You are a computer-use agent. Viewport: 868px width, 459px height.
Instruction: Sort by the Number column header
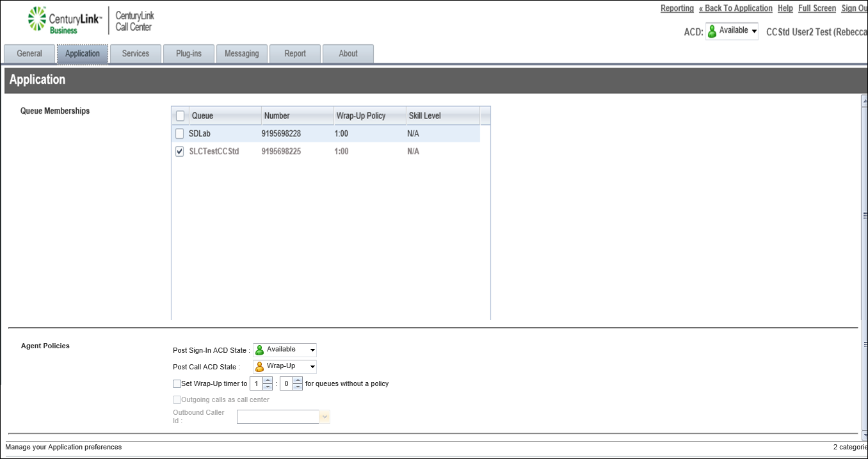tap(298, 116)
